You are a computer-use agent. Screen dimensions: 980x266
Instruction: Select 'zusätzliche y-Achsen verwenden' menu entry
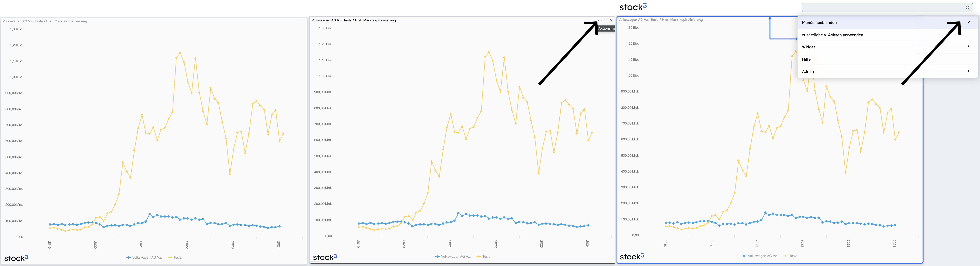pos(887,35)
